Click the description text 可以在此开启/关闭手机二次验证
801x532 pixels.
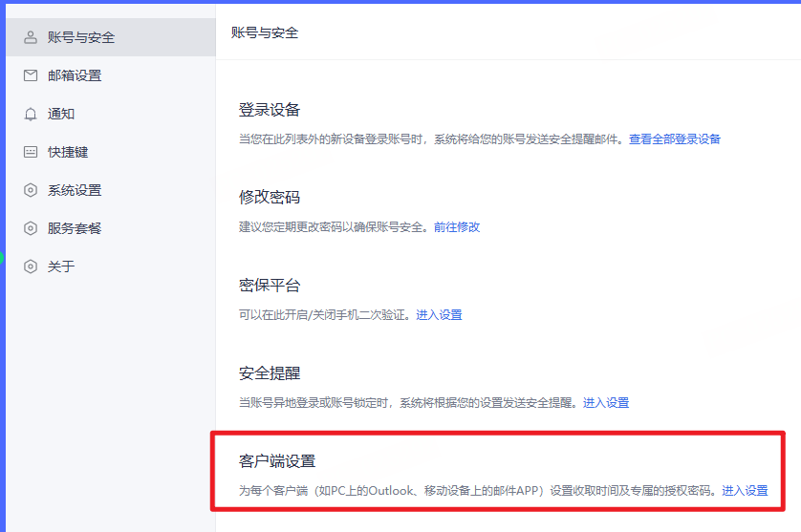pyautogui.click(x=324, y=314)
